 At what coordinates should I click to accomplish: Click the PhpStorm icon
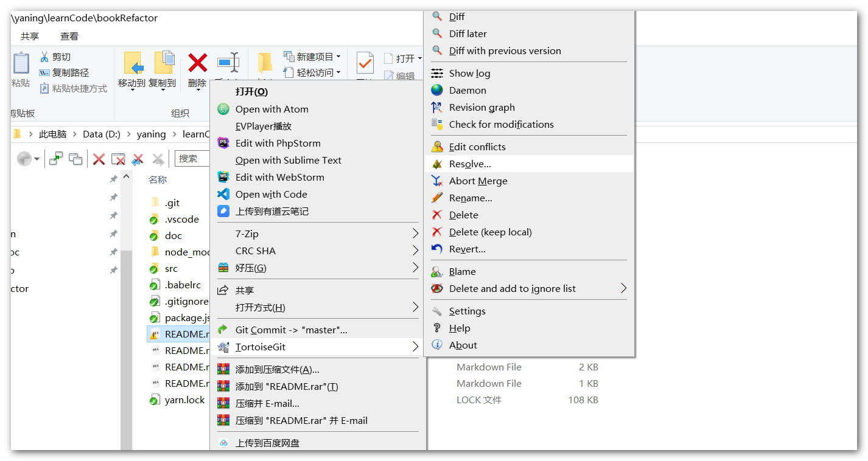223,143
